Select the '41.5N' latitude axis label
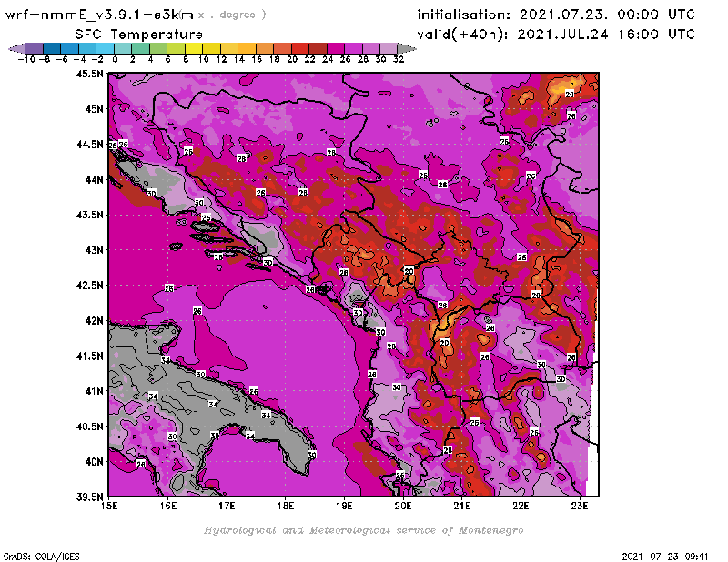Viewport: 728px width, 562px height. point(89,356)
